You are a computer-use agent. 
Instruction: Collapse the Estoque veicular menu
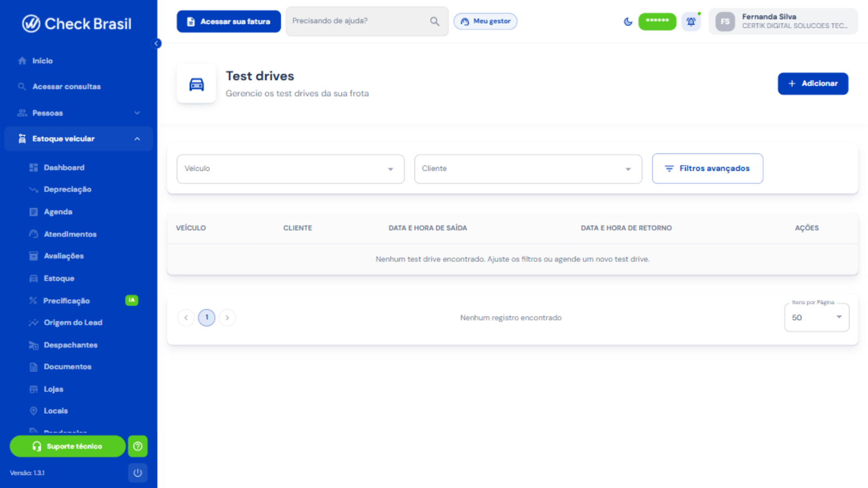pyautogui.click(x=79, y=139)
